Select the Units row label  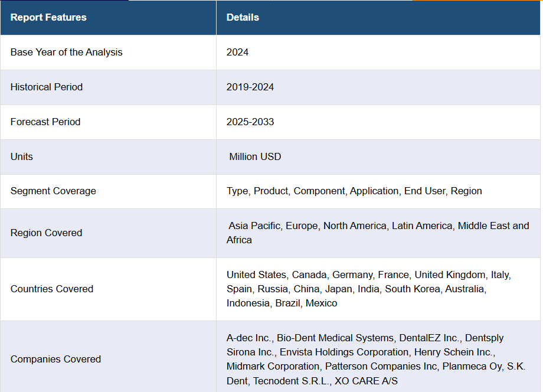pyautogui.click(x=21, y=156)
